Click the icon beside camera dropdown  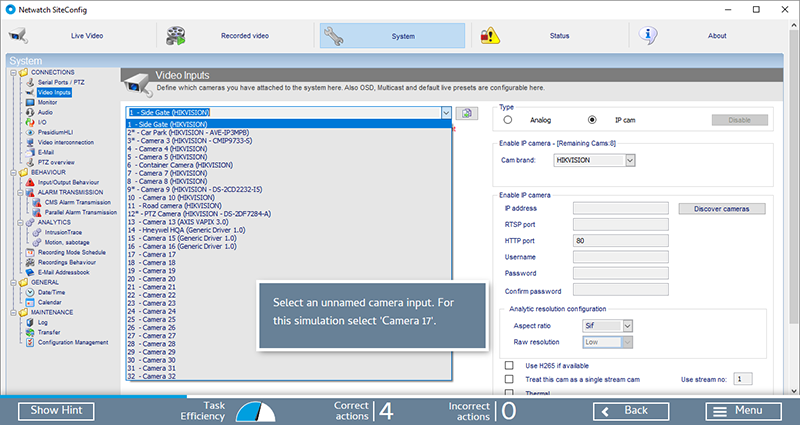(x=471, y=114)
